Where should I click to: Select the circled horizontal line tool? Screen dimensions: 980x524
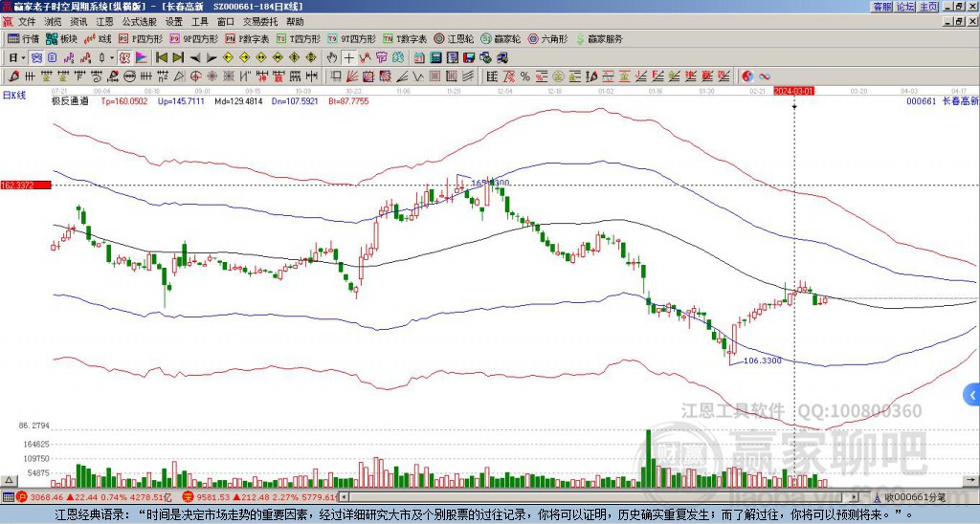[129, 76]
